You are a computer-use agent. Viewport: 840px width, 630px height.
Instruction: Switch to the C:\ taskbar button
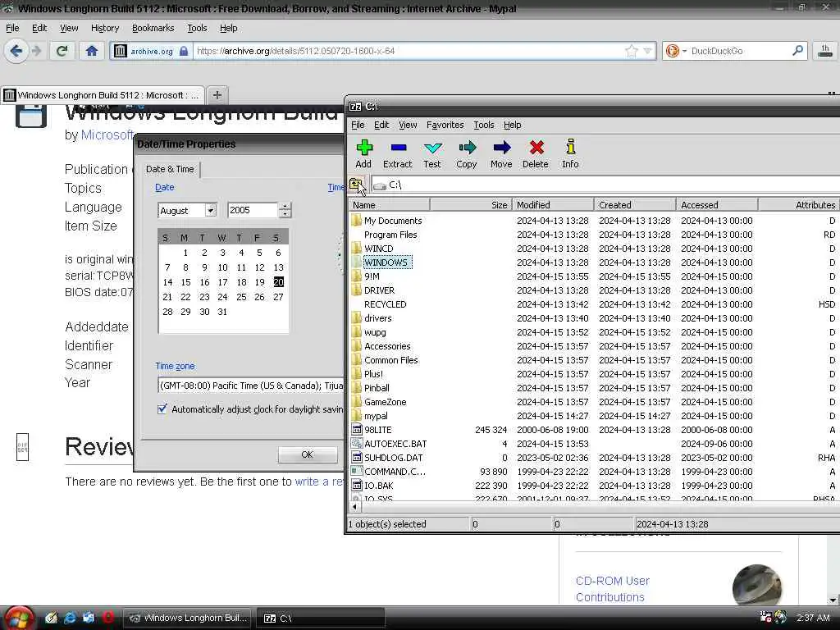[321, 619]
